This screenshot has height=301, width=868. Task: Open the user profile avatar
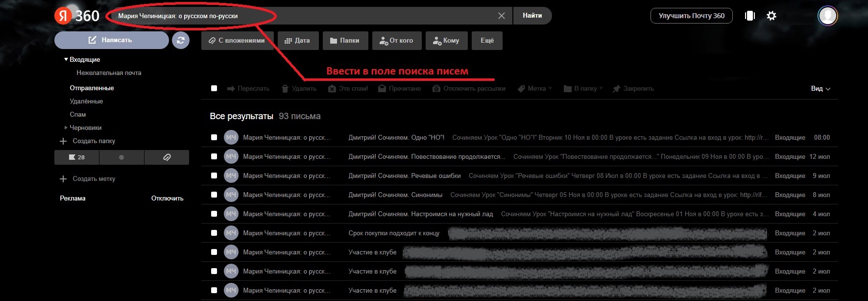827,16
